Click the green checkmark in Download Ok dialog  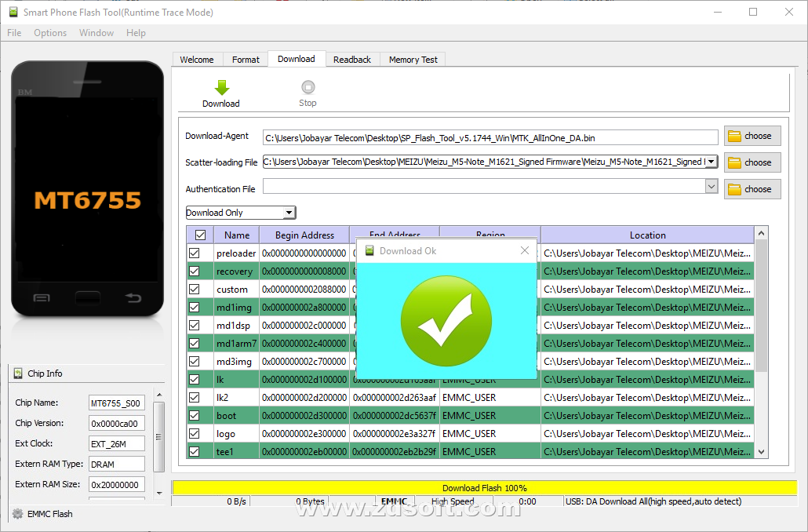(x=446, y=320)
